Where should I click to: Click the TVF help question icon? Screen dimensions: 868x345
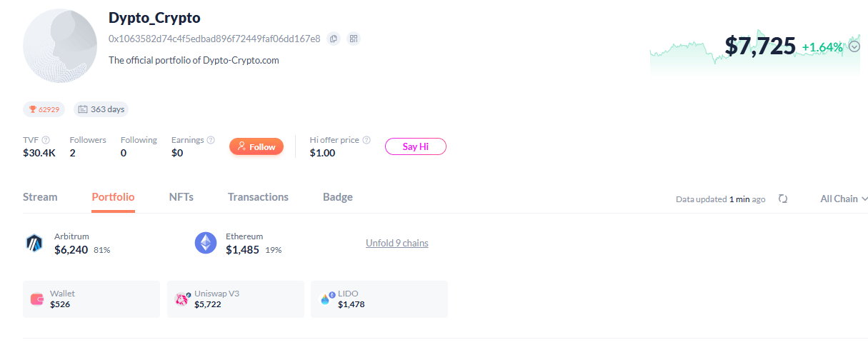[x=46, y=140]
